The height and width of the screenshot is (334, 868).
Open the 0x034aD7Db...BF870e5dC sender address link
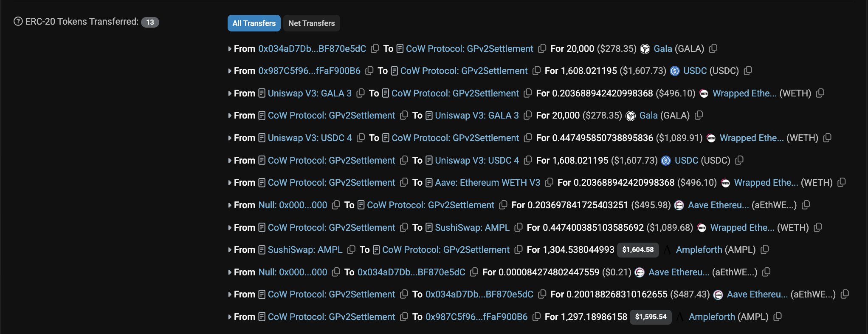[312, 49]
